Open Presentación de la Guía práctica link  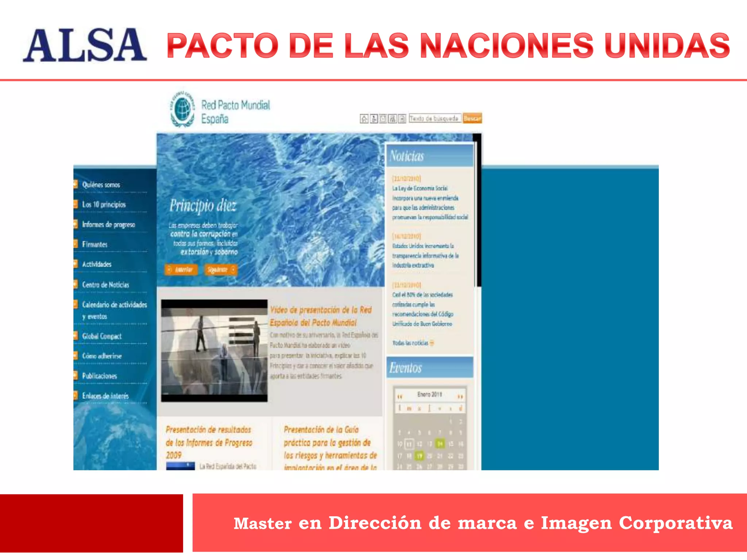tap(330, 448)
